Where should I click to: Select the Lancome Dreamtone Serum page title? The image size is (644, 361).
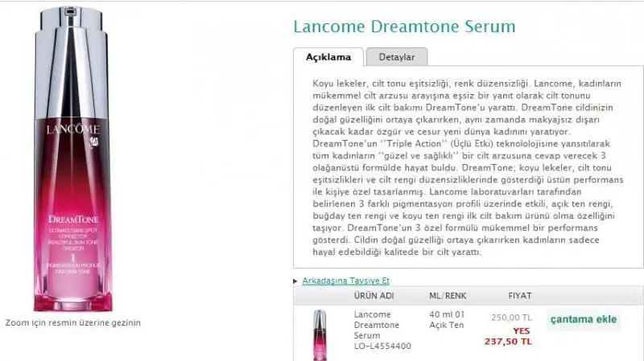(405, 27)
